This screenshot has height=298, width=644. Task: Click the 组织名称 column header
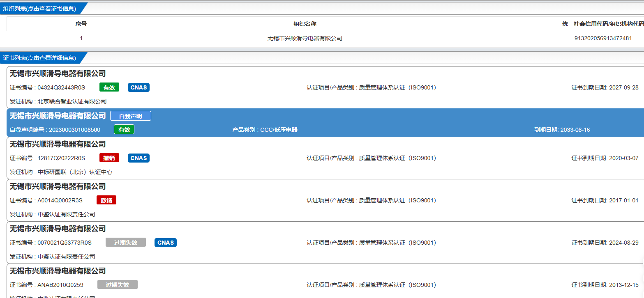pyautogui.click(x=305, y=24)
